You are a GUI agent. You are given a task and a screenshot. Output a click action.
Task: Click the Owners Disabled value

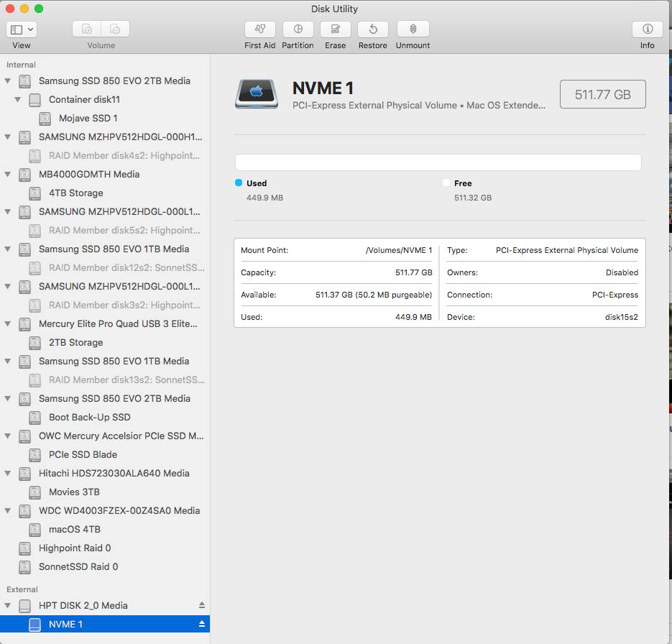coord(622,272)
